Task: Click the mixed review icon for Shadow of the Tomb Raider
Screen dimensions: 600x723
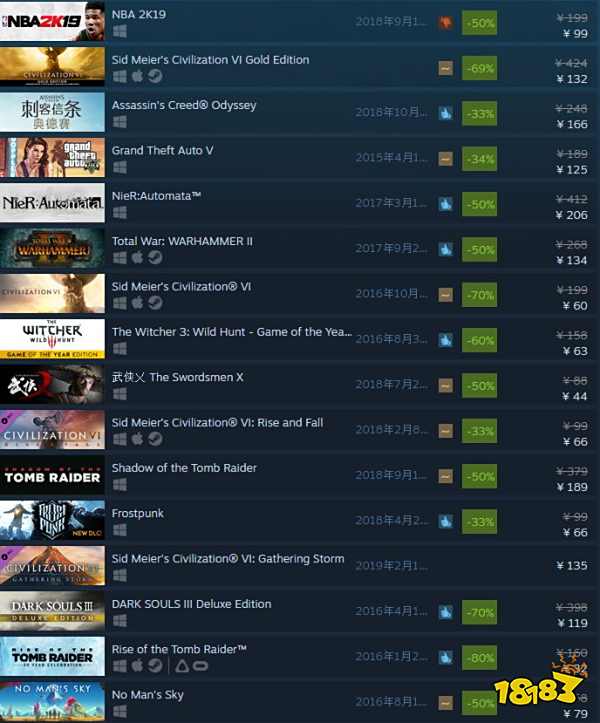Action: (x=445, y=476)
